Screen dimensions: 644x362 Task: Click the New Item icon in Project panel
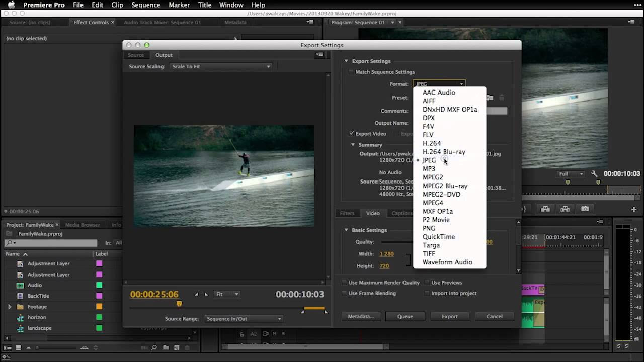[176, 347]
